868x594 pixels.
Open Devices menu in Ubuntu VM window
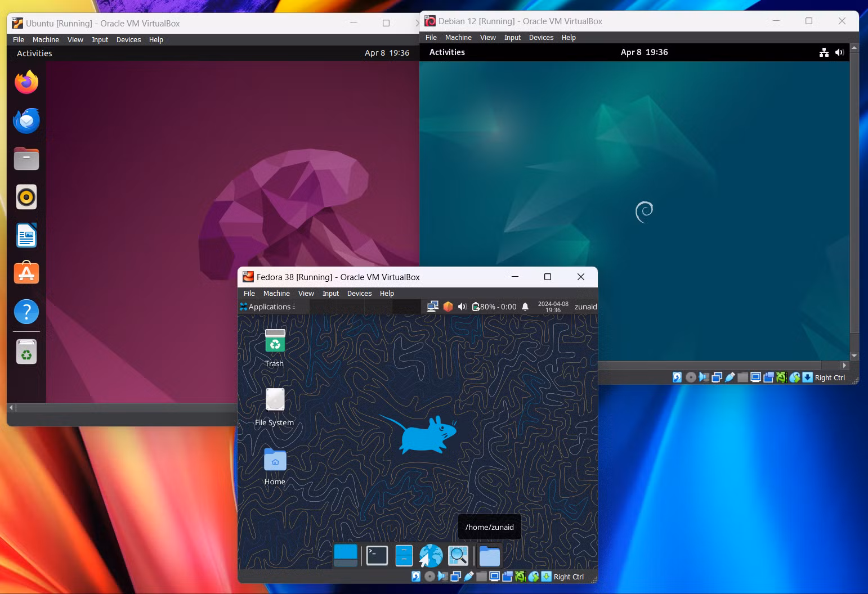[128, 40]
